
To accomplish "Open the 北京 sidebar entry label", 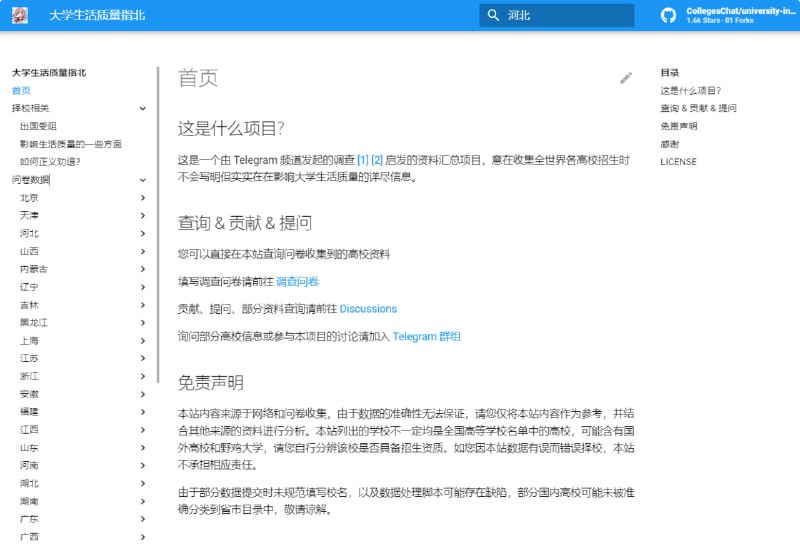I will pyautogui.click(x=29, y=198).
